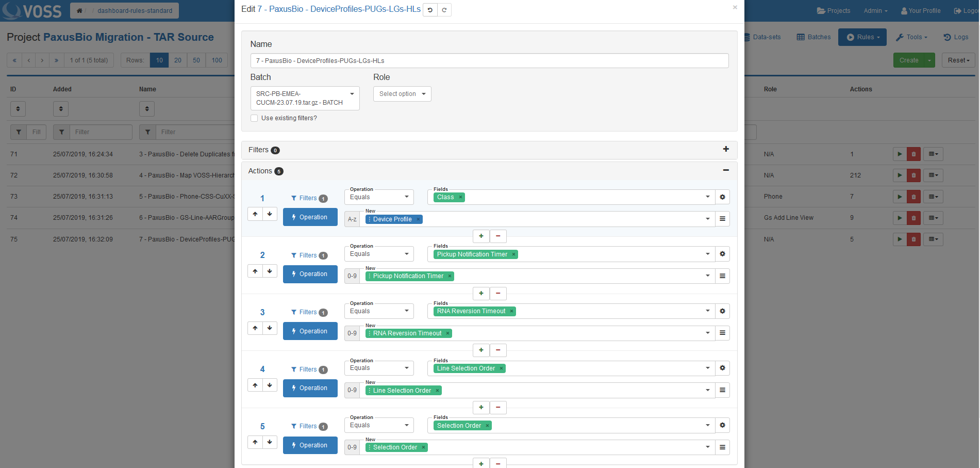Toggle A-z type for action 1 value
The image size is (980, 468).
pyautogui.click(x=352, y=219)
